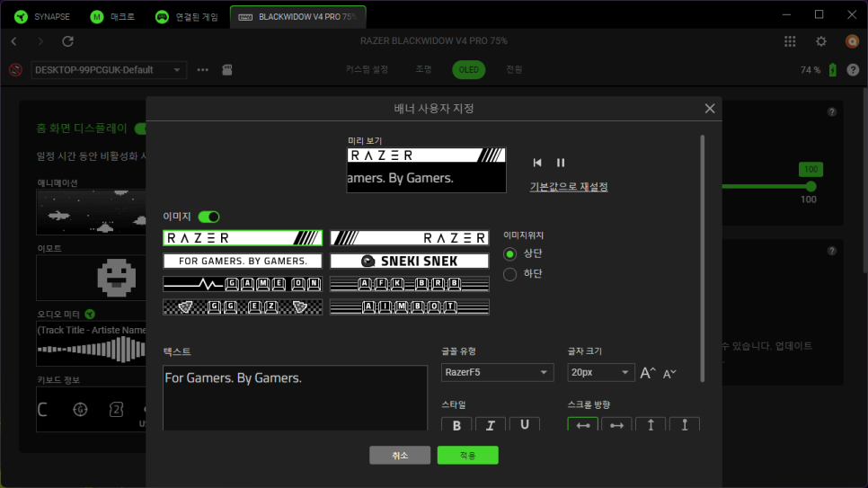Click the onboard memory icon
Screen dimensions: 868x488
click(x=227, y=70)
